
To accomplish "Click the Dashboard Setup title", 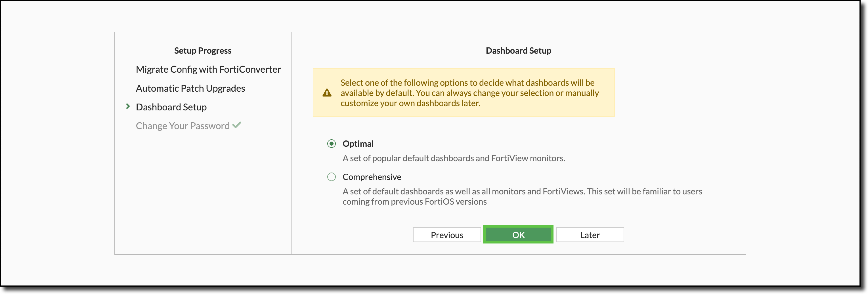I will (x=518, y=51).
